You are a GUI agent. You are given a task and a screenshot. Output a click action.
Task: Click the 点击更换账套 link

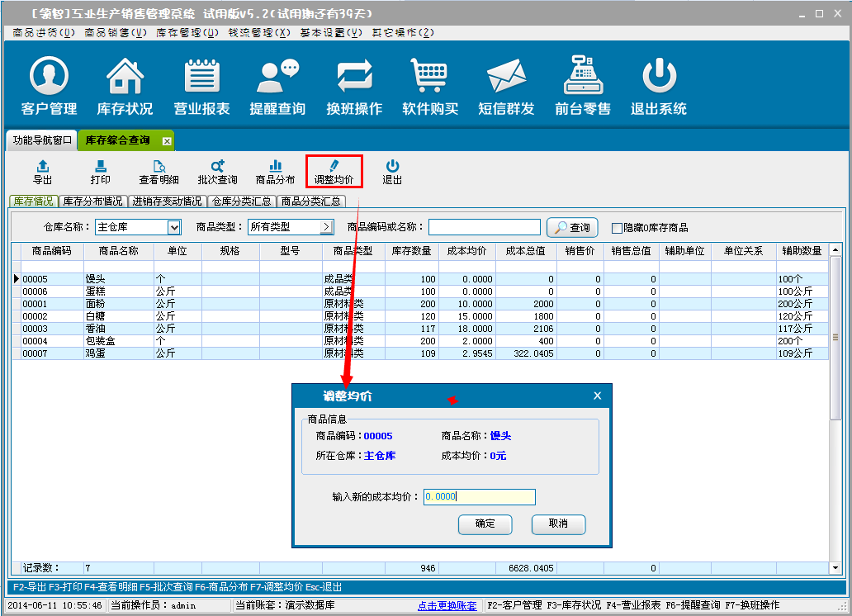(x=447, y=605)
